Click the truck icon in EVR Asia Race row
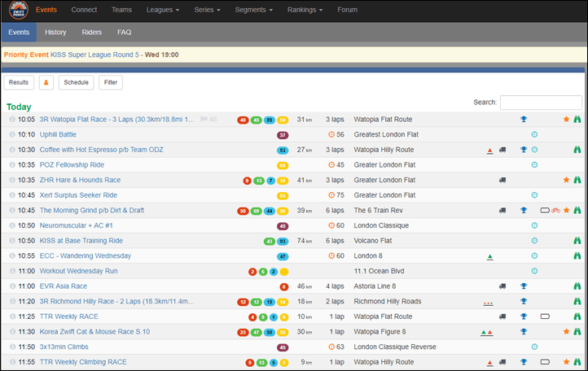The width and height of the screenshot is (588, 371). (502, 286)
